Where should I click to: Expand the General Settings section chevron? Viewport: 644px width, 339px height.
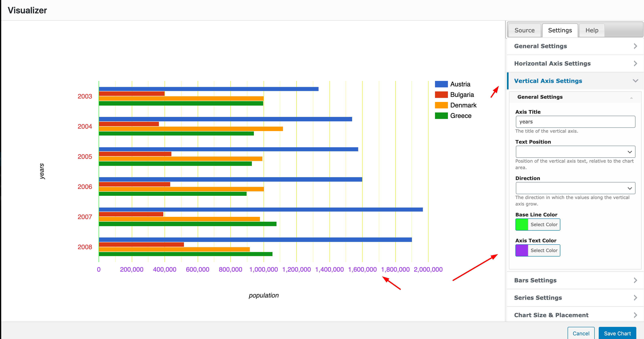(x=635, y=46)
